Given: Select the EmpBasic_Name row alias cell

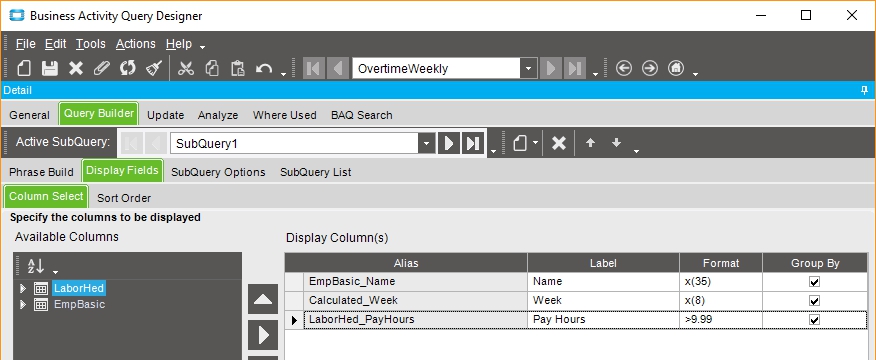Looking at the screenshot, I should (x=415, y=282).
